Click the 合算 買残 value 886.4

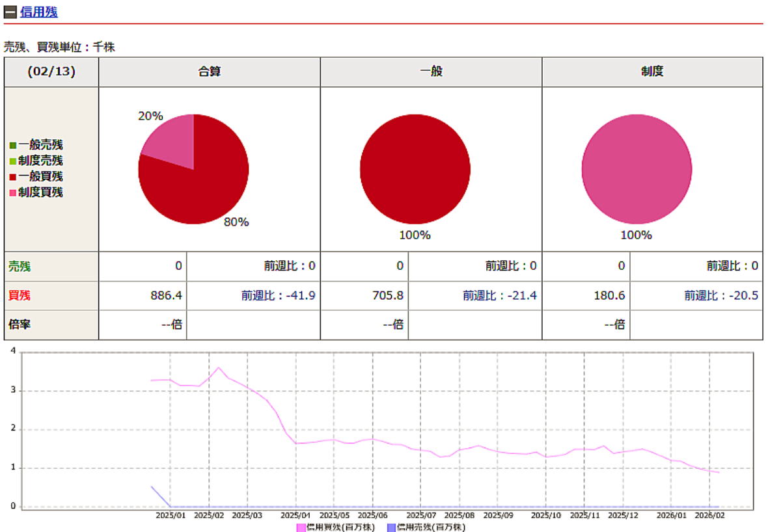[x=166, y=295]
